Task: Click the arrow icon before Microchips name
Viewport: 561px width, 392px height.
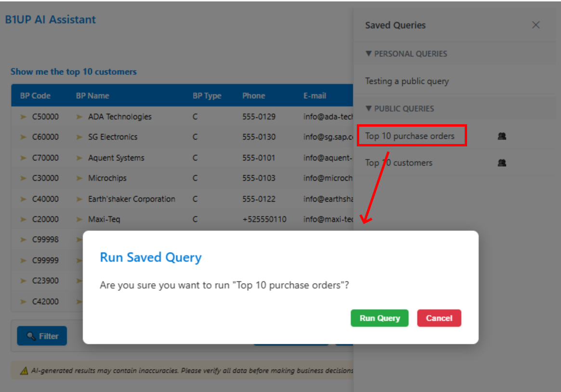Action: [79, 178]
